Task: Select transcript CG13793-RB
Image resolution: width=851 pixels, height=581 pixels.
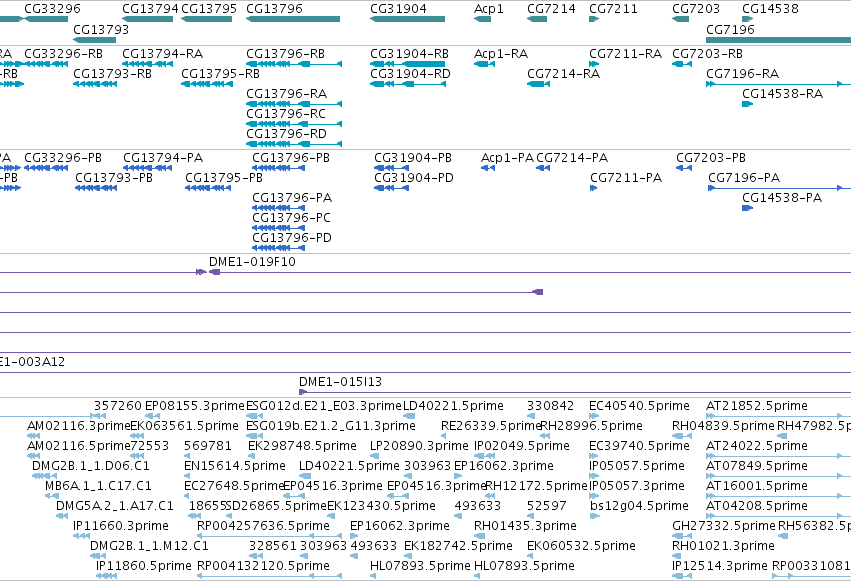Action: tap(112, 74)
